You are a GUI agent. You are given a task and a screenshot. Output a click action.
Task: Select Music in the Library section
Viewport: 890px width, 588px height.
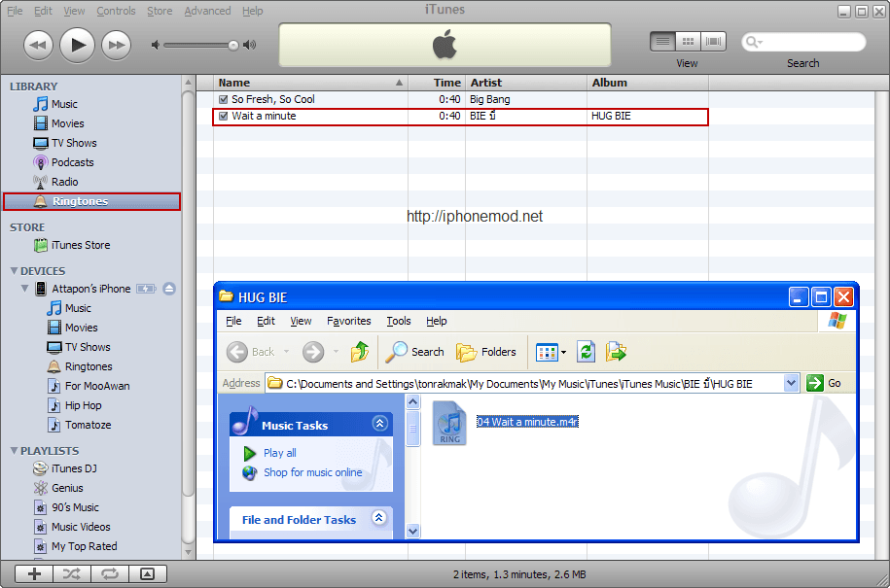55,104
